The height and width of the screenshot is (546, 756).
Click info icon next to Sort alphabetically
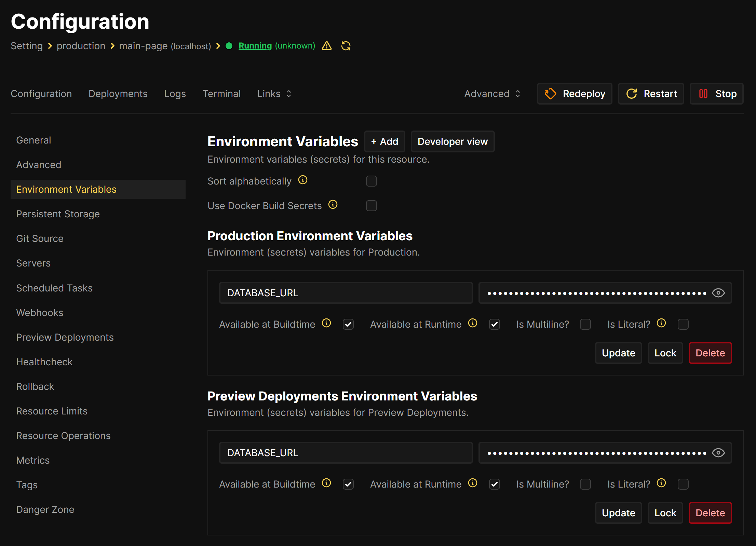click(x=303, y=180)
